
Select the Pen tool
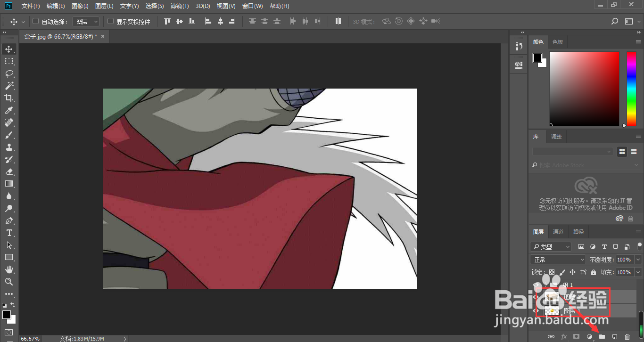tap(9, 220)
